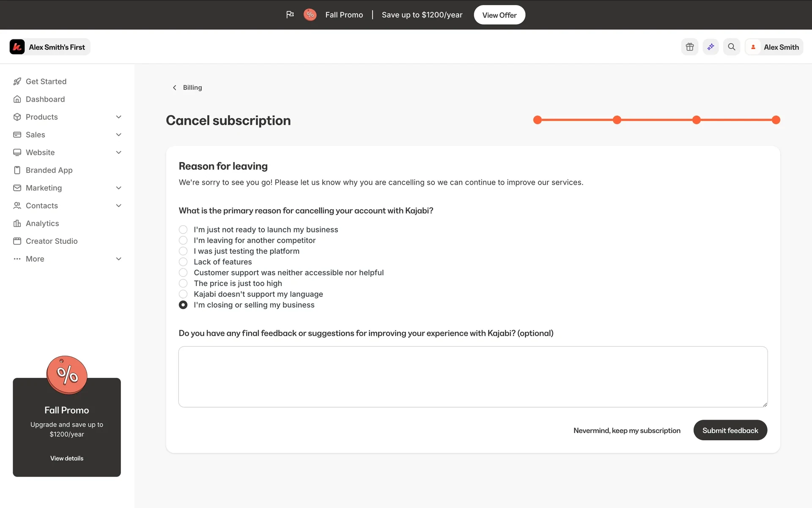Choose "I was just testing the platform"
The height and width of the screenshot is (508, 812).
pos(183,251)
